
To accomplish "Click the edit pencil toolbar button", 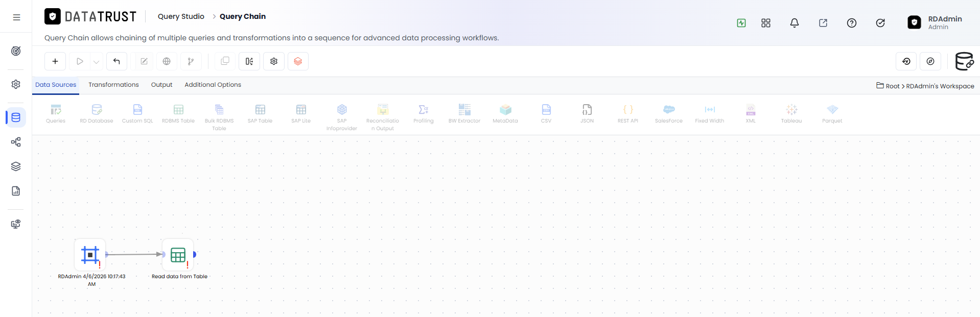I will point(144,61).
